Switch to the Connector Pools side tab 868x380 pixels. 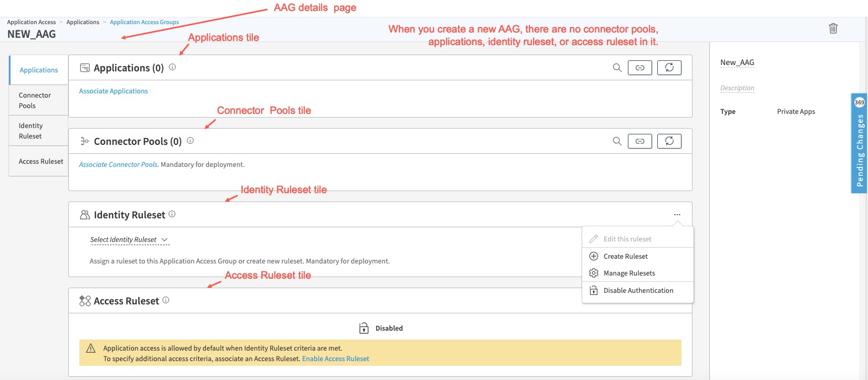pyautogui.click(x=35, y=100)
